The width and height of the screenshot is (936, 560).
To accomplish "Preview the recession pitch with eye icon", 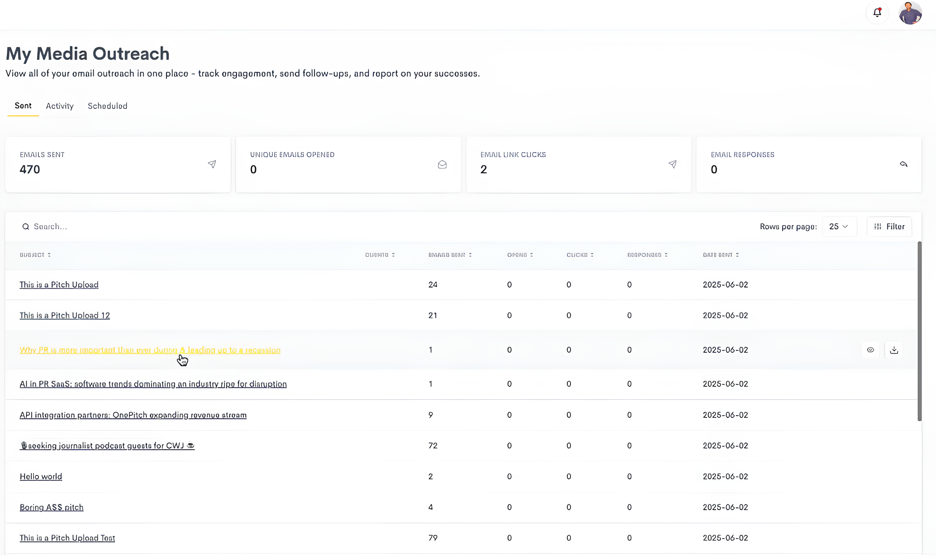I will tap(870, 350).
